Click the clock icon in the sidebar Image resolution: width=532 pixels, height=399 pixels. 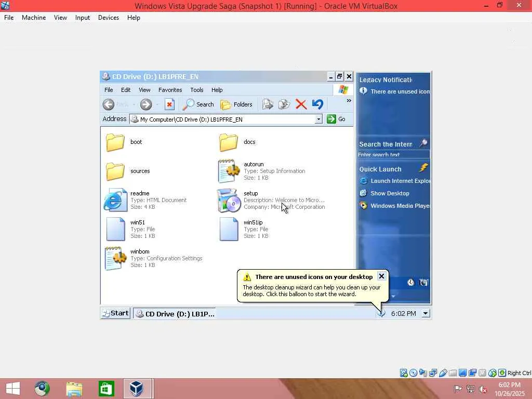coord(410,282)
